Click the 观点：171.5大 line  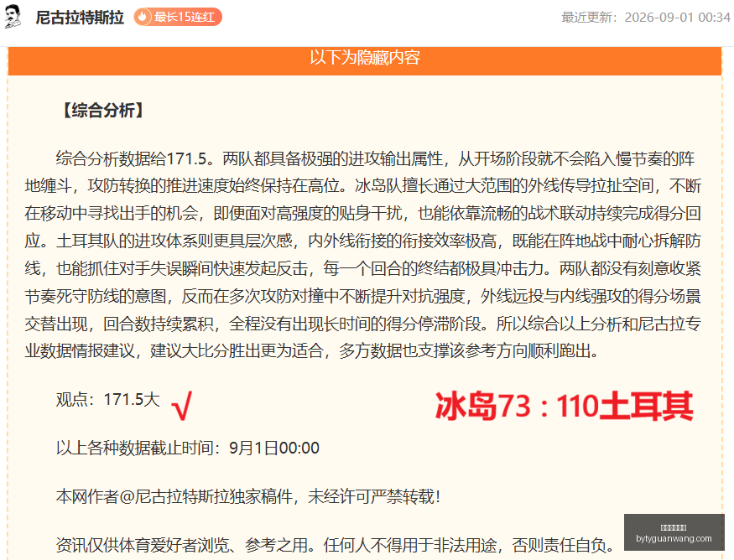[108, 400]
